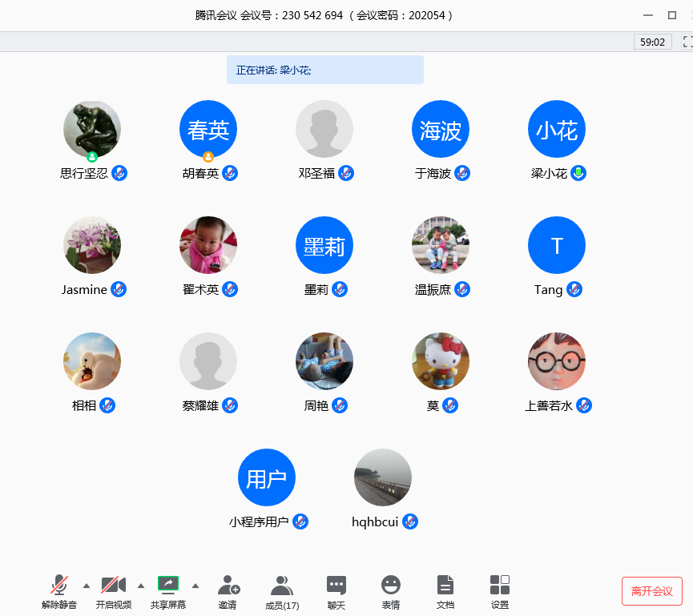
Task: Turn on camera with 开启视频 button
Action: click(114, 586)
